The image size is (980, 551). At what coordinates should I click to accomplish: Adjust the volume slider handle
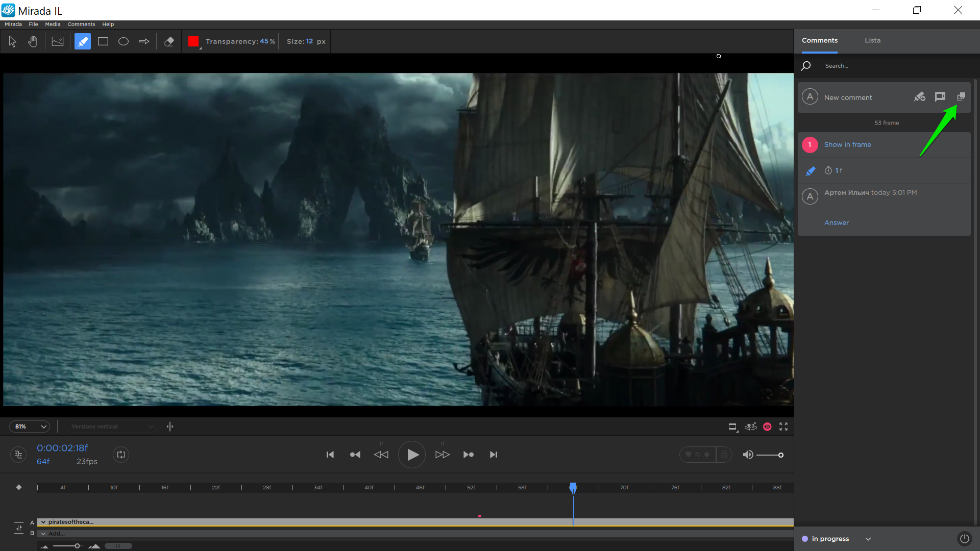[x=780, y=455]
